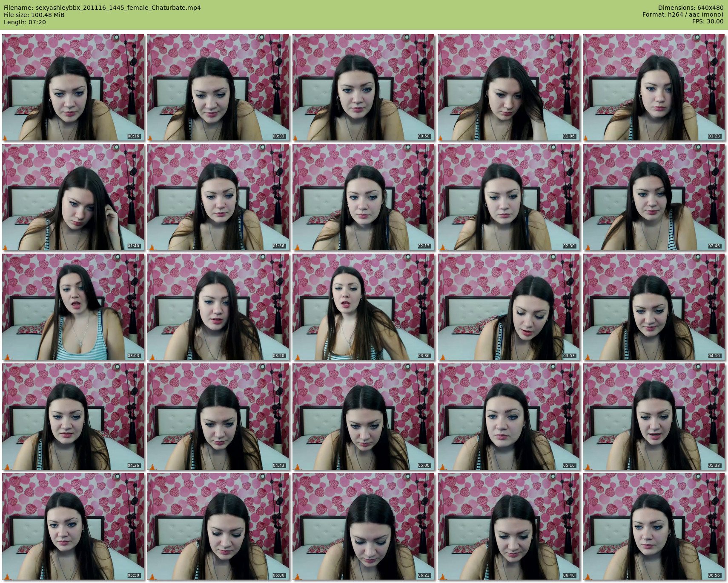728x583 pixels.
Task: Click the thumbnail at 04:10
Action: coord(654,307)
